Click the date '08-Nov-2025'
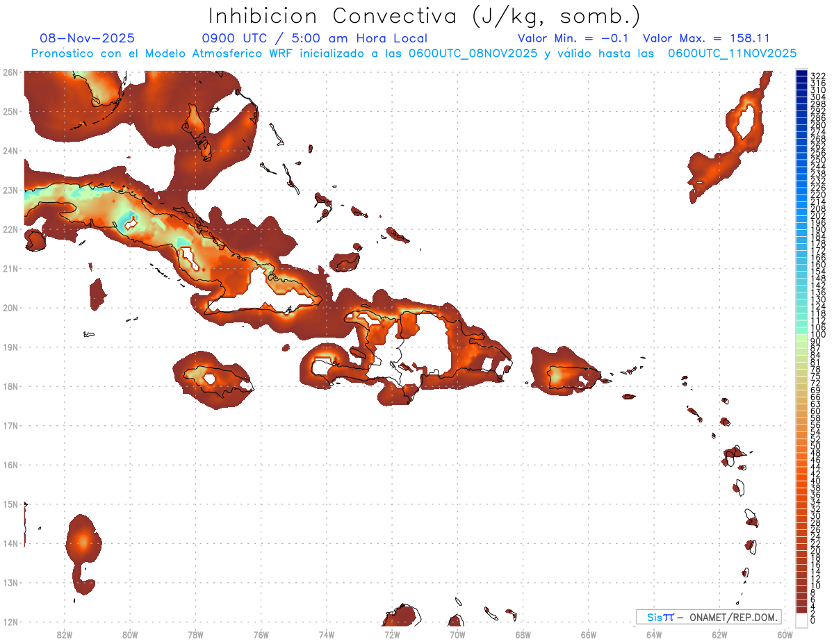 pyautogui.click(x=88, y=38)
